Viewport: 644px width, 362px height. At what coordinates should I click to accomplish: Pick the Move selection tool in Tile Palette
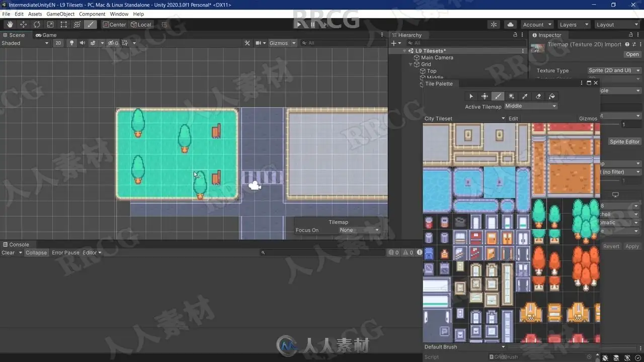click(x=485, y=96)
